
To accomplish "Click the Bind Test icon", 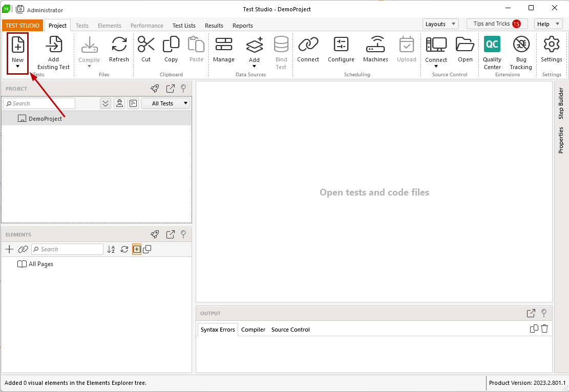I will (x=281, y=45).
